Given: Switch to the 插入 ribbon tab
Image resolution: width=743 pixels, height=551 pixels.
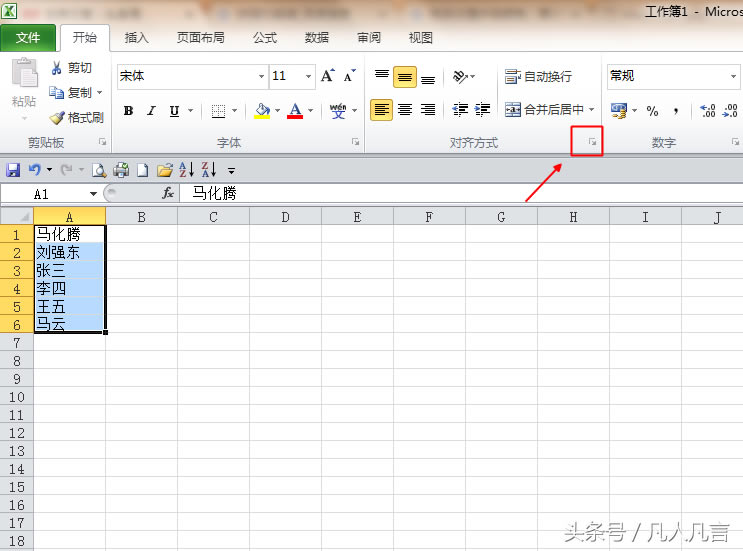Looking at the screenshot, I should 136,38.
